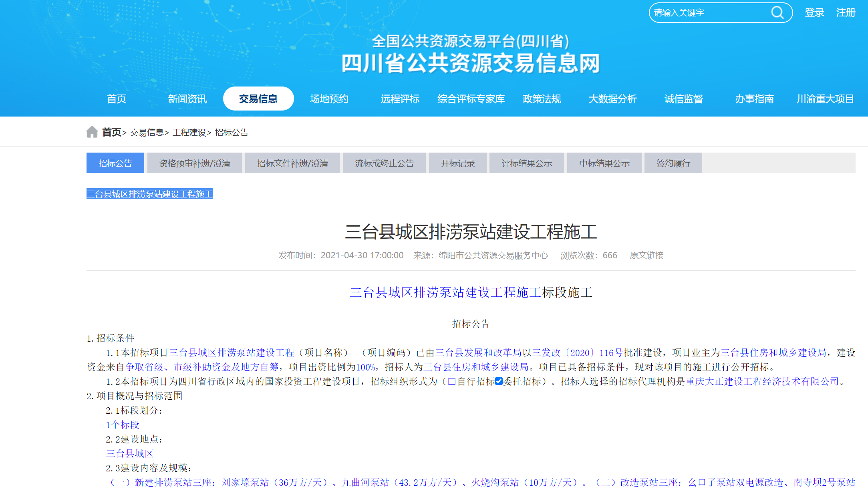Switch to 中标结果公示 tab
The width and height of the screenshot is (868, 491).
click(x=604, y=163)
